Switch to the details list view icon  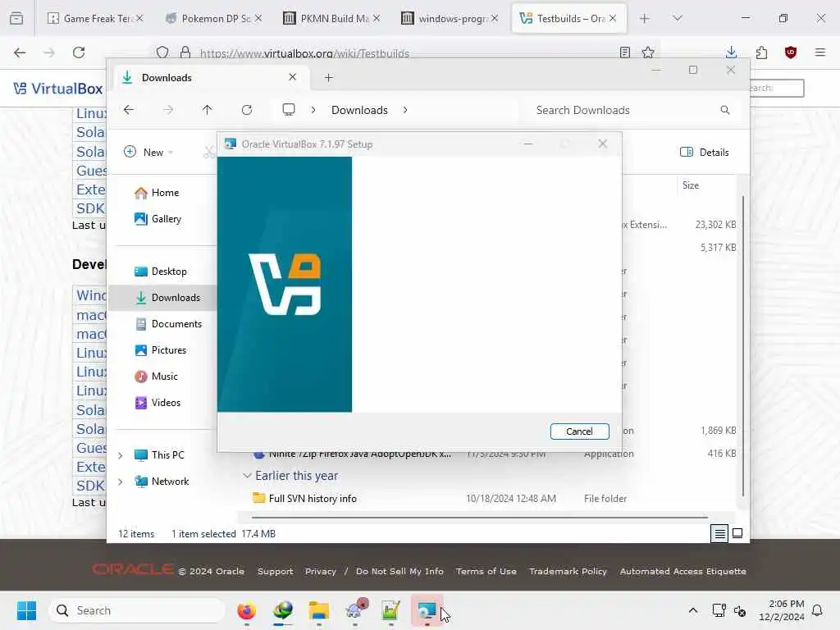click(x=719, y=533)
